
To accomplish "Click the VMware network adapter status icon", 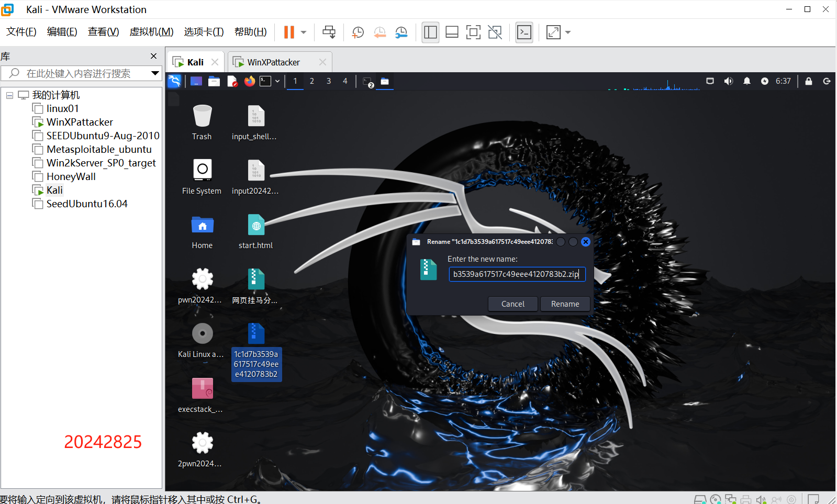I will point(731,500).
